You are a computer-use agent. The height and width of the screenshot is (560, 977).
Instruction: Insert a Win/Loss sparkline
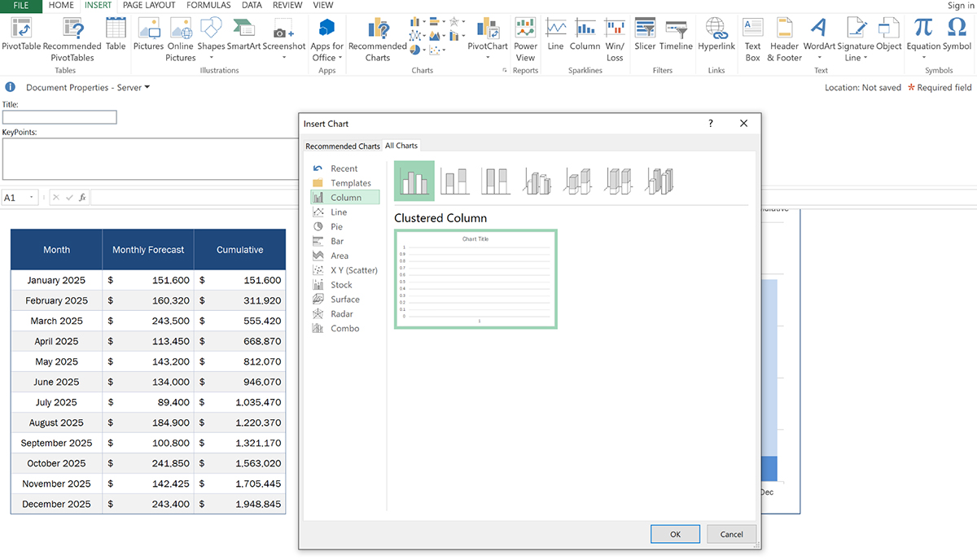[615, 37]
